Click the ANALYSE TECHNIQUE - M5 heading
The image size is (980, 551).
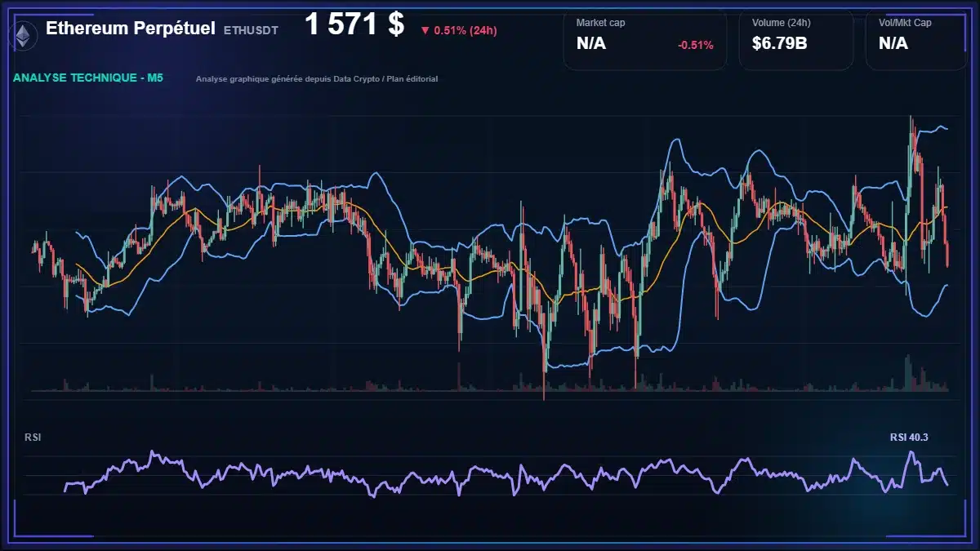tap(87, 78)
